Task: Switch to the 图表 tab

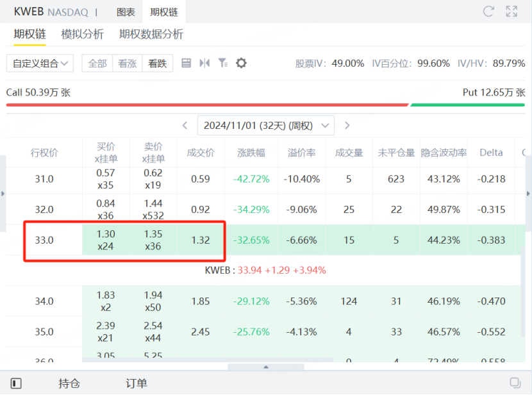Action: click(x=126, y=12)
